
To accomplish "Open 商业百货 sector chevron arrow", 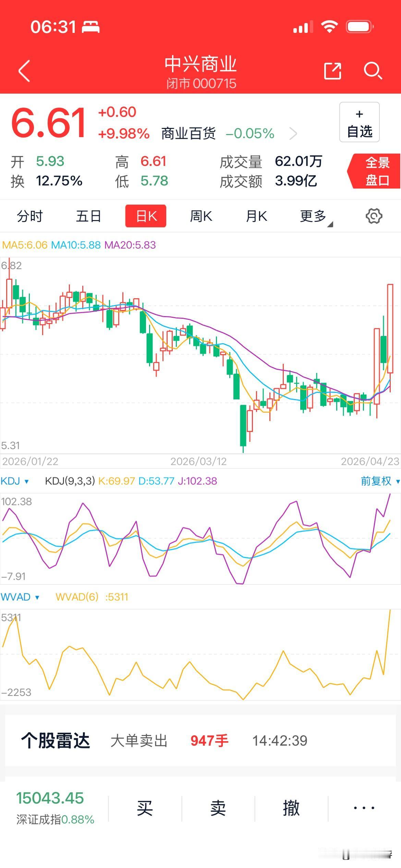I will pos(293,133).
